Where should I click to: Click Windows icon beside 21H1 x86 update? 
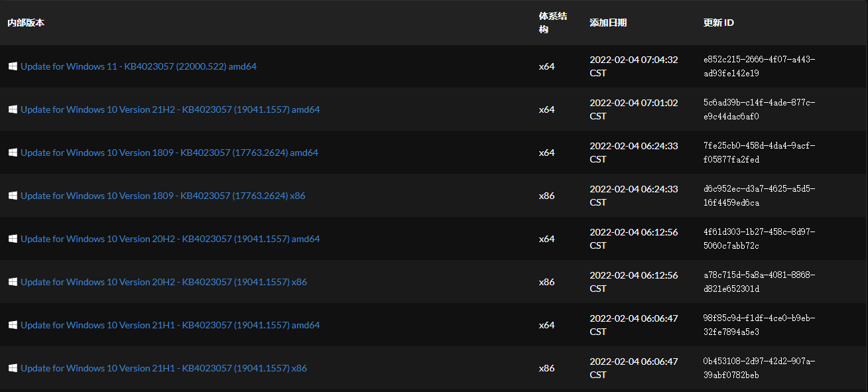point(13,368)
